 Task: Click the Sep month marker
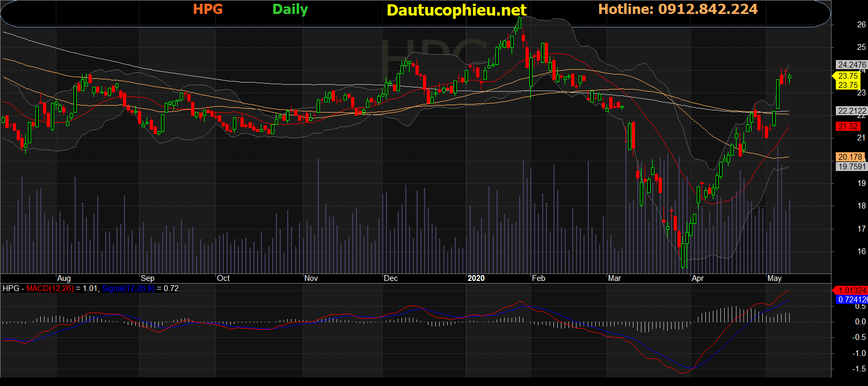[148, 278]
